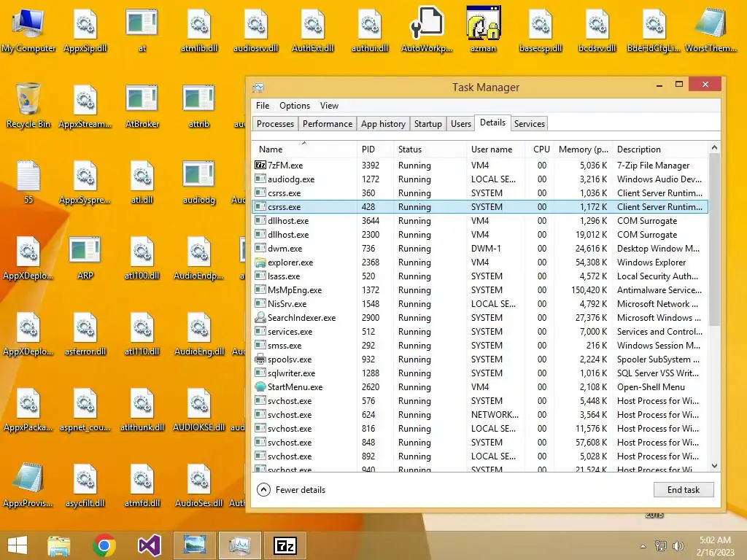Select the audiodg.exe process row

[480, 179]
